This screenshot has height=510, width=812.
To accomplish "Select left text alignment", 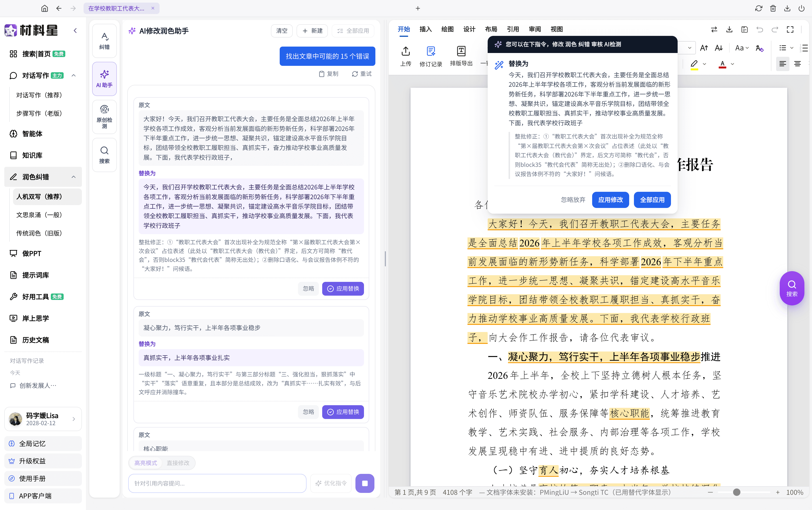I will coord(782,64).
